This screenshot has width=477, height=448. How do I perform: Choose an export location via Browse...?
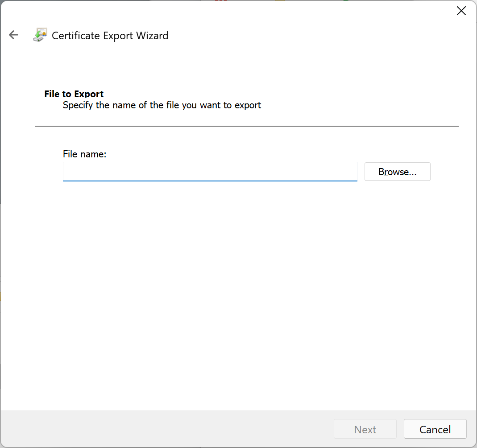tap(397, 172)
